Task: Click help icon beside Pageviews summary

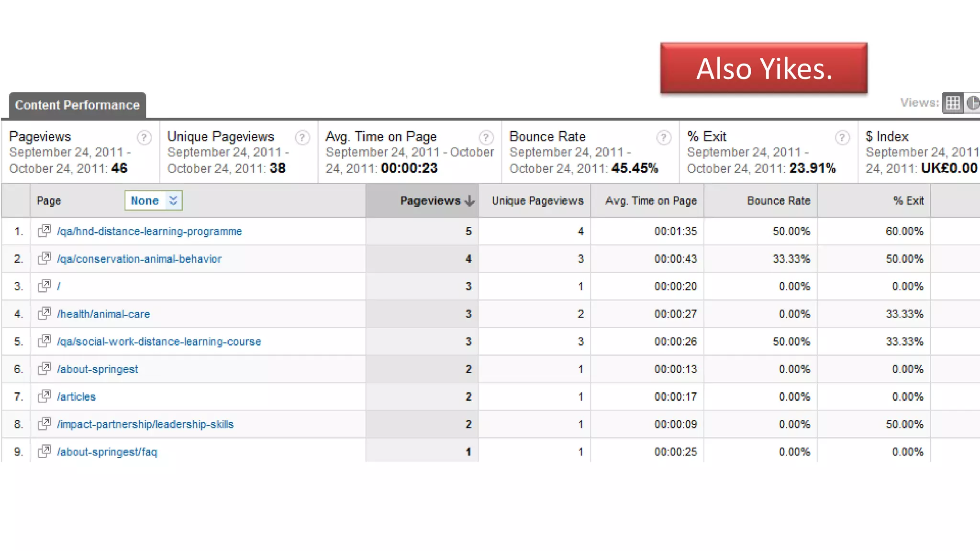Action: point(144,138)
